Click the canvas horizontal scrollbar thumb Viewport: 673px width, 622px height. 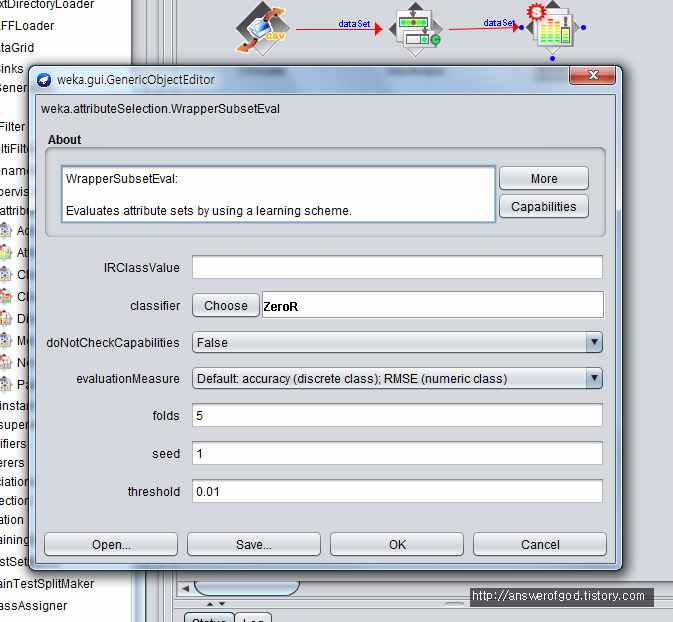click(246, 588)
